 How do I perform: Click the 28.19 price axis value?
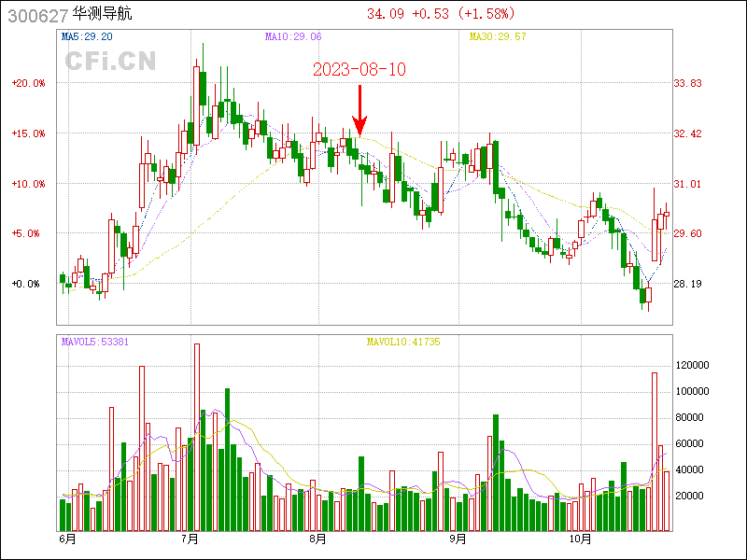pyautogui.click(x=687, y=284)
